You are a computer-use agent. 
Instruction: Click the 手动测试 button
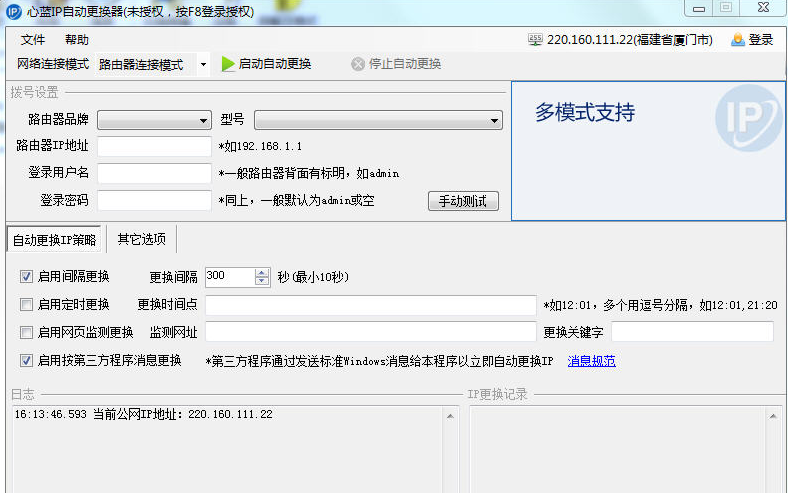click(463, 201)
